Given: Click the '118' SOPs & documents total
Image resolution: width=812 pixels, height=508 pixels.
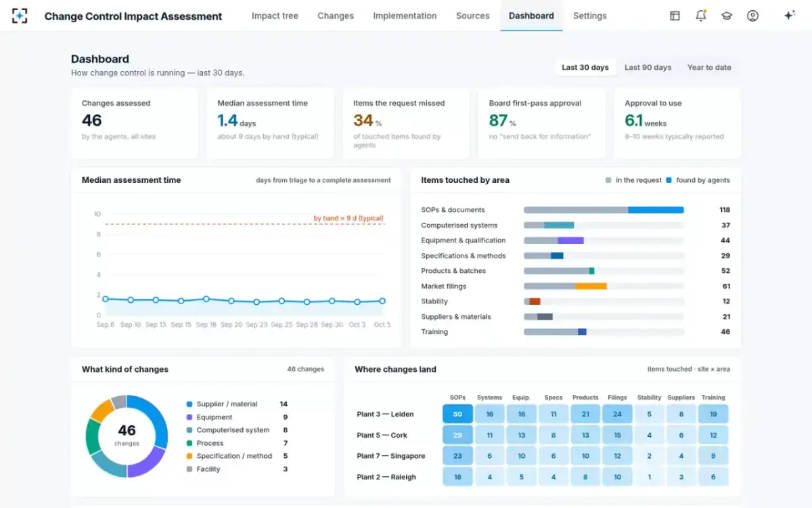Looking at the screenshot, I should 725,210.
